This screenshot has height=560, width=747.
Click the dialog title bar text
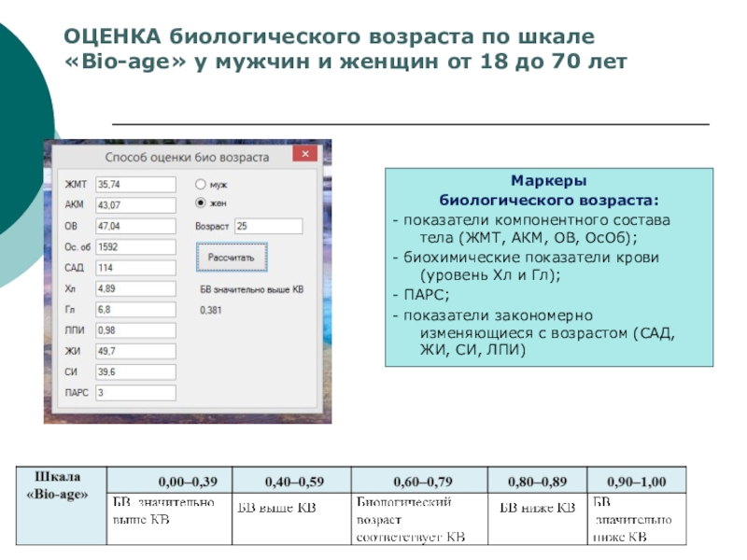click(187, 158)
